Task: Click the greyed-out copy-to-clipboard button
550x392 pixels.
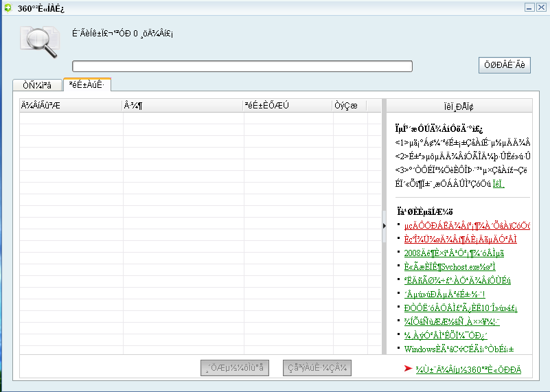Action: tap(235, 368)
